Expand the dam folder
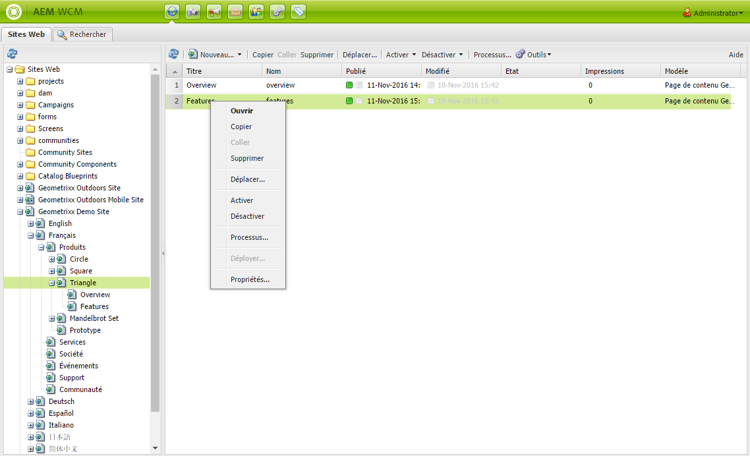This screenshot has width=750, height=456. point(20,93)
